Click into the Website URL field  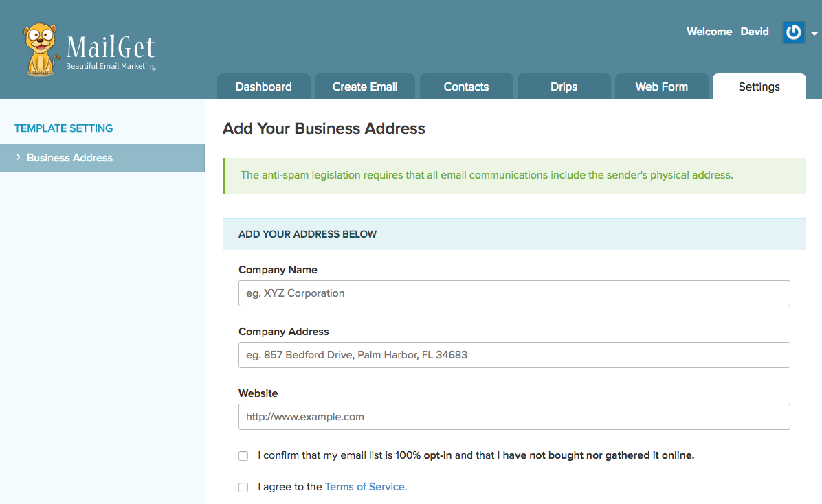pyautogui.click(x=514, y=417)
